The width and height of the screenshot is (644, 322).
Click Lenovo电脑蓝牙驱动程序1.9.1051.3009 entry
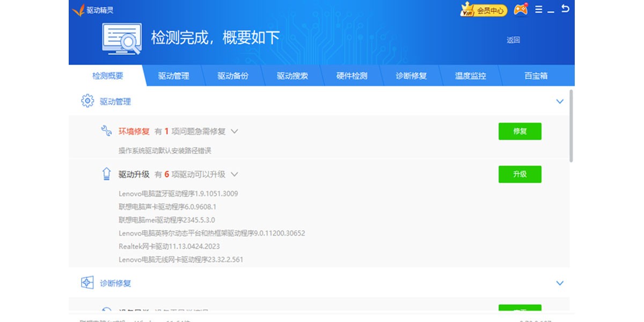pos(178,193)
